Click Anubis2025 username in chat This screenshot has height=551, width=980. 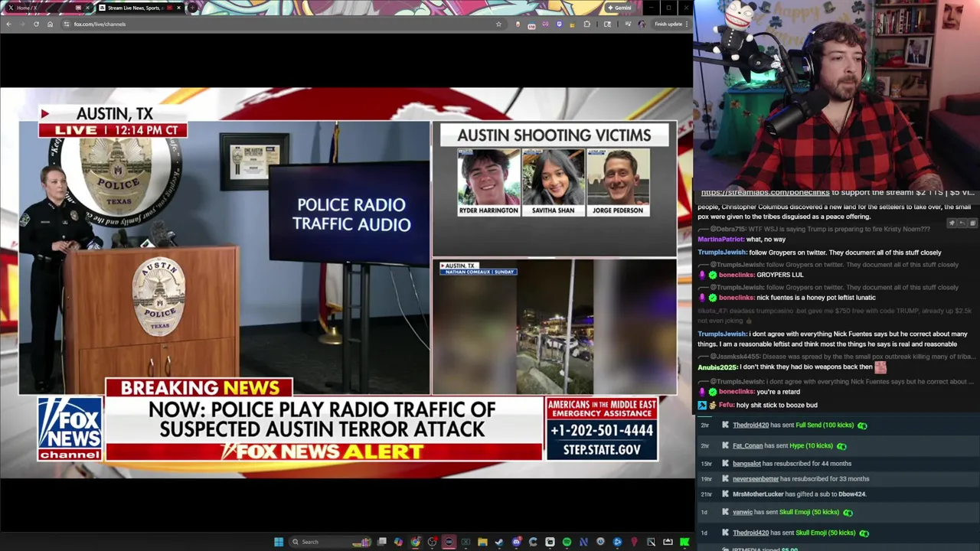(x=717, y=367)
